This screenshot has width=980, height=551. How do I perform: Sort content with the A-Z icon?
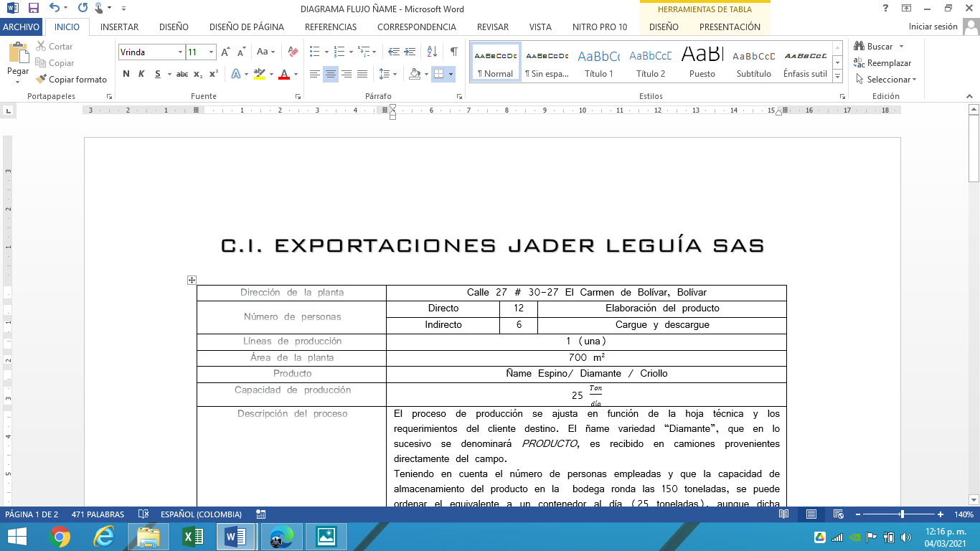pos(432,52)
